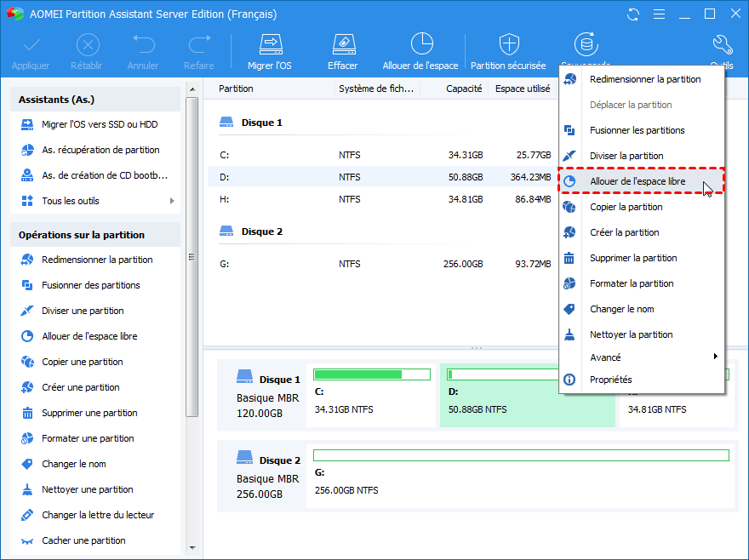The height and width of the screenshot is (560, 749).
Task: Choose Formater la partition in context menu
Action: (x=632, y=283)
